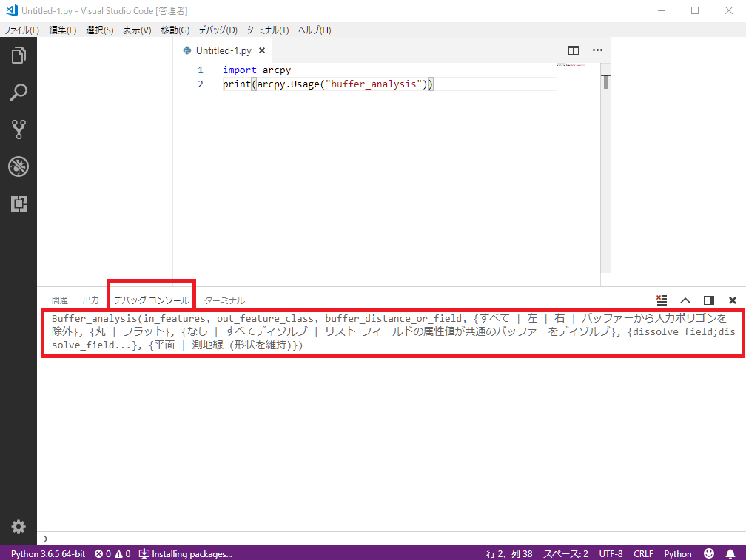Open the 選択(S) menu
The width and height of the screenshot is (746, 560).
point(99,30)
